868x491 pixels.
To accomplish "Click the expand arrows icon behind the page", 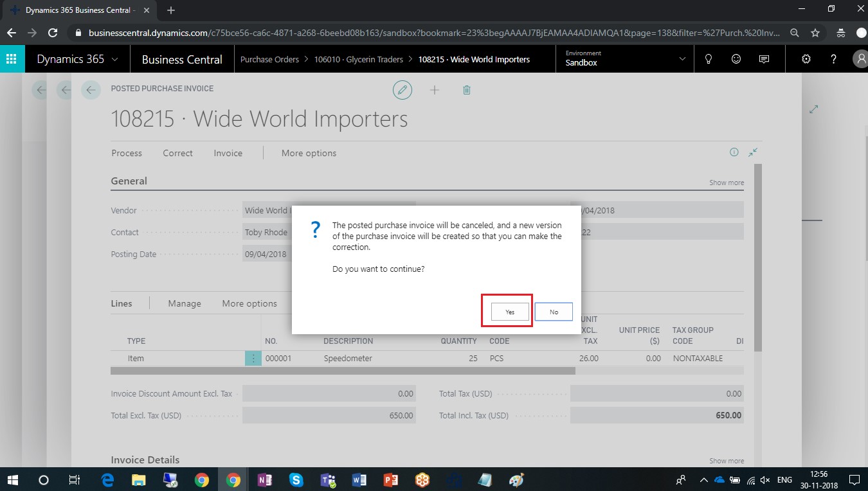I will pos(813,109).
